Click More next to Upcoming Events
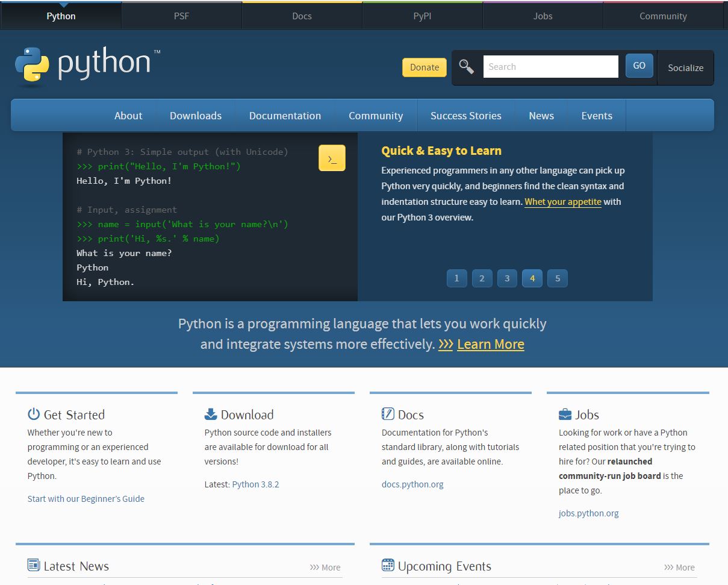This screenshot has height=585, width=728. click(679, 567)
